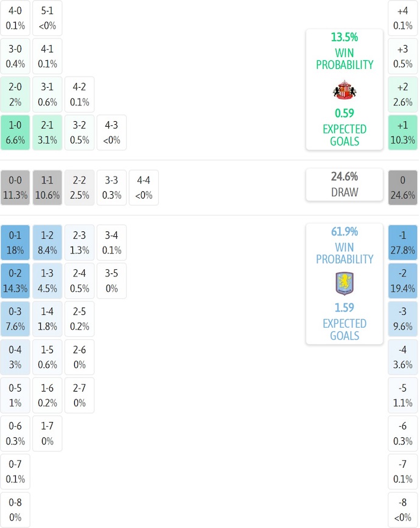Viewport: 420px width, 528px height.
Task: Open the 24.6% Draw probability card
Action: (345, 185)
